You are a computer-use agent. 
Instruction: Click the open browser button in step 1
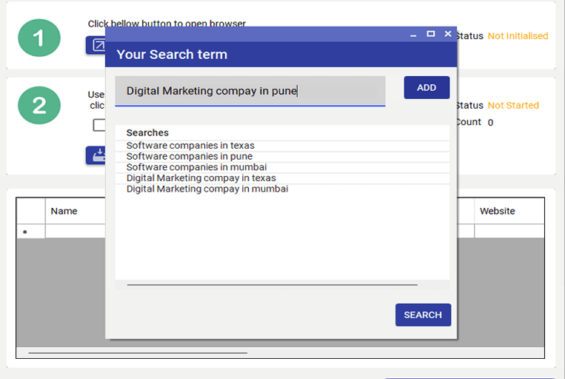[x=96, y=45]
